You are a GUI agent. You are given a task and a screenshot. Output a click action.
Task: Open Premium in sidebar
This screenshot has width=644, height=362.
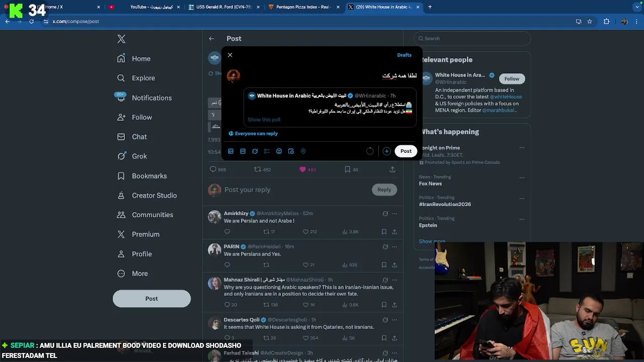(x=138, y=234)
